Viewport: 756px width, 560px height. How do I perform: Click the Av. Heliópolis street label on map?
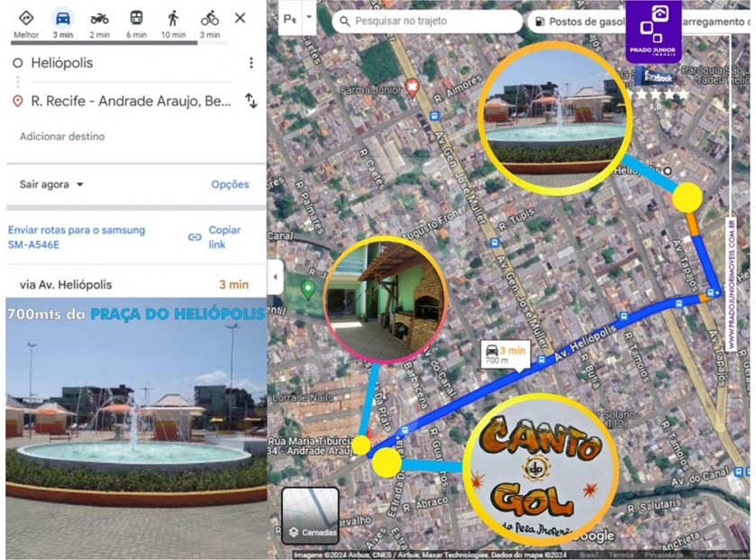pos(585,344)
